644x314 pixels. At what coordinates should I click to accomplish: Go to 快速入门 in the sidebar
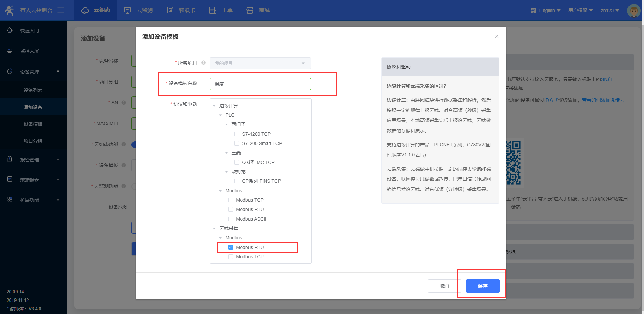click(30, 31)
